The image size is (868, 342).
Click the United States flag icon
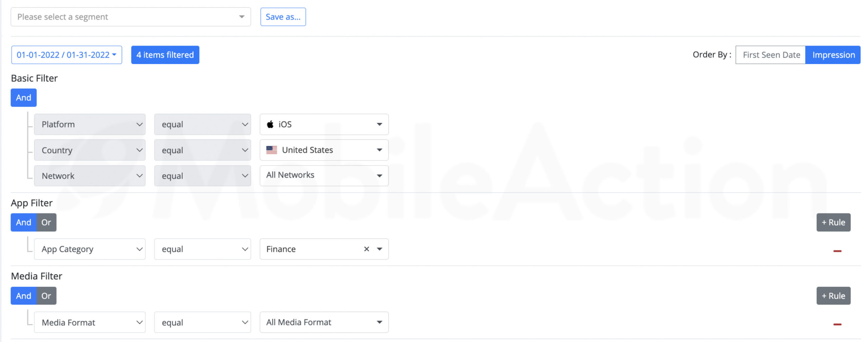[x=272, y=150]
